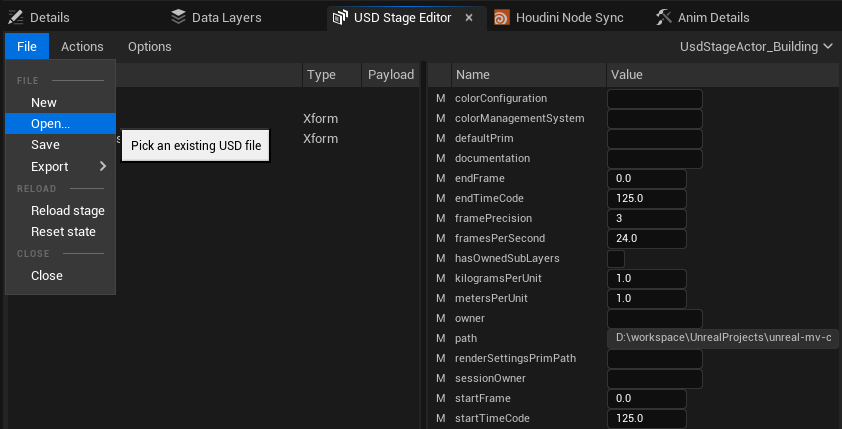
Task: Click the endFrame value 0.0
Action: (647, 178)
